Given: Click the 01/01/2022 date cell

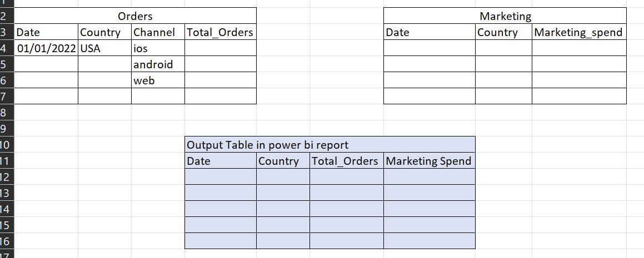Looking at the screenshot, I should click(46, 48).
